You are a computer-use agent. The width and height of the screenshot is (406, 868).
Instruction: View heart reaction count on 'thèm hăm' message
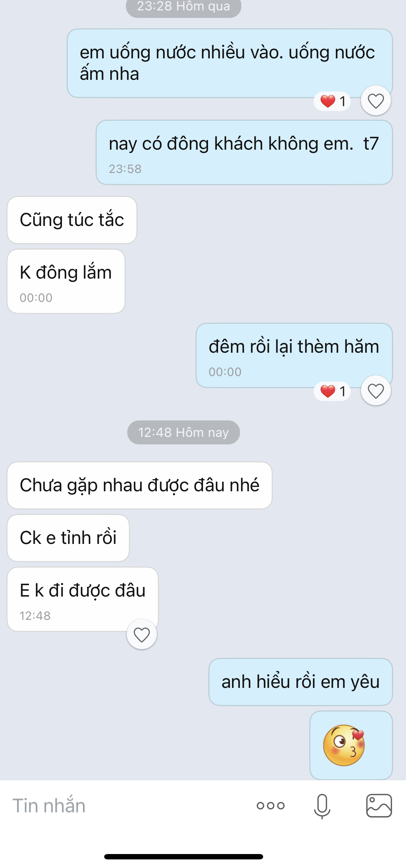pos(332,391)
